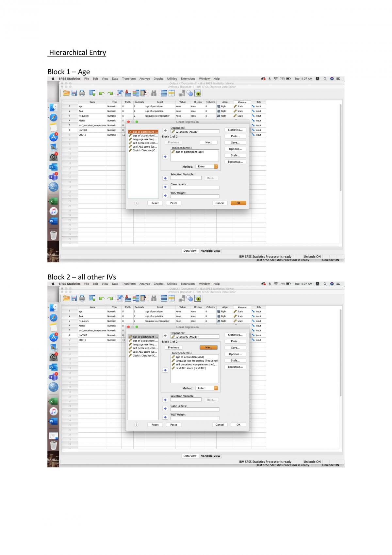392x555 pixels.
Task: Click vertical scrollbar of Block 1 data editor window
Action: (341, 148)
